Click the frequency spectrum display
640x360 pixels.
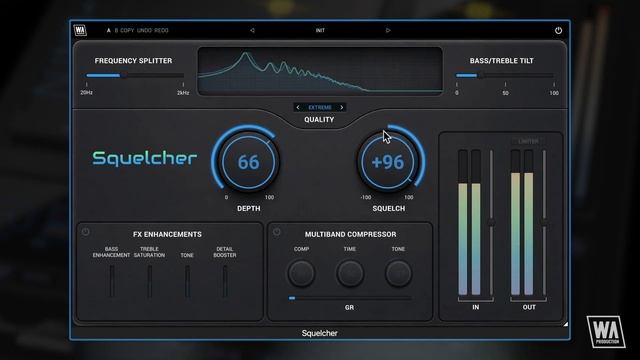(320, 71)
